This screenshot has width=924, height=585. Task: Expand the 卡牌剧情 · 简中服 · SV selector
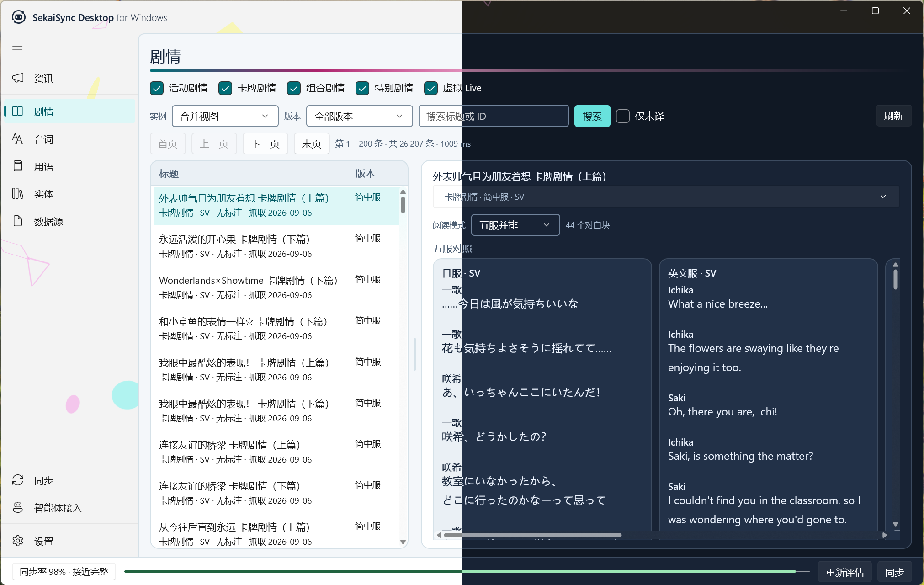click(x=666, y=197)
